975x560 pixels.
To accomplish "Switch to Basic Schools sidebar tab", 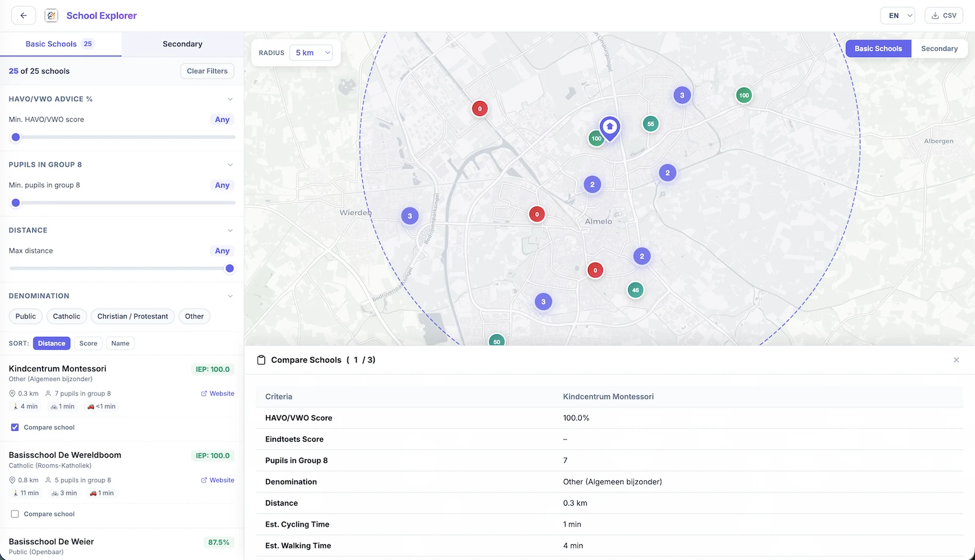I will coord(60,44).
